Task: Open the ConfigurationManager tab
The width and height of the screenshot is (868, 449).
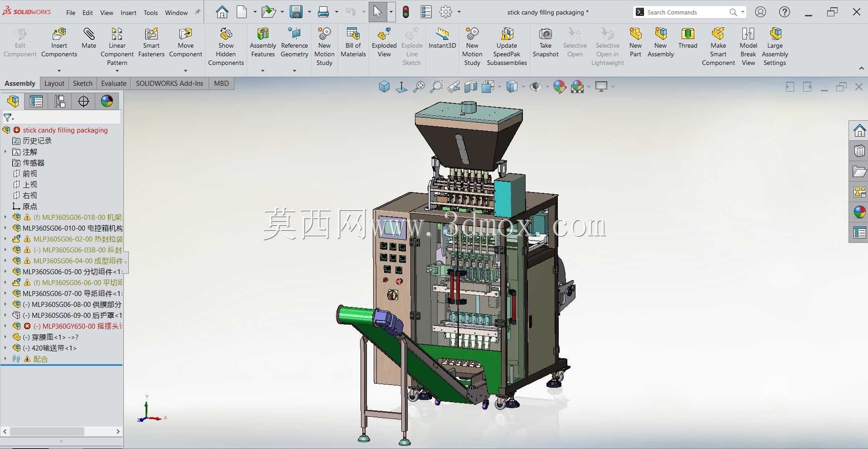Action: click(x=60, y=101)
